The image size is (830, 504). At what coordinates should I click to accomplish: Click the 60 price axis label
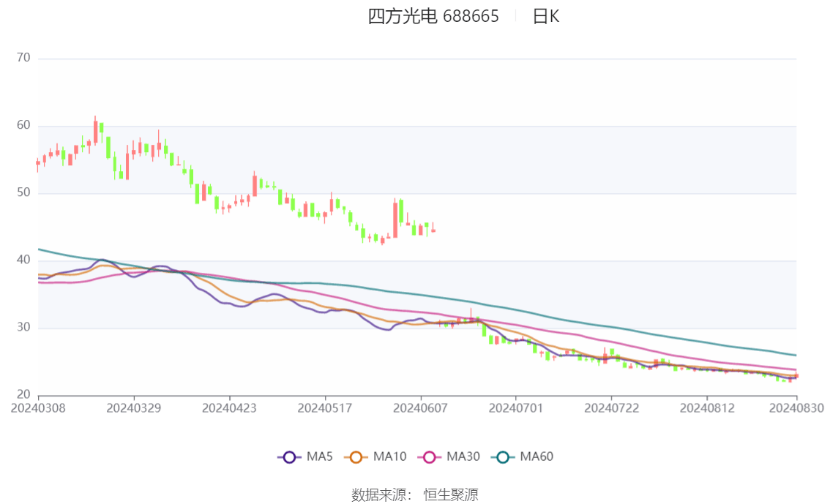point(23,125)
